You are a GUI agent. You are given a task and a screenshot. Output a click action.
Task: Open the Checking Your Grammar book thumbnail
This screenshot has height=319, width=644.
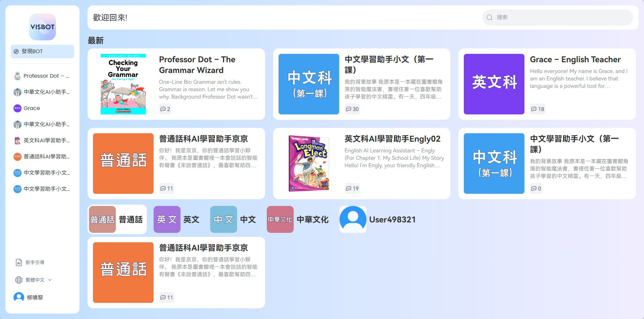pos(123,84)
